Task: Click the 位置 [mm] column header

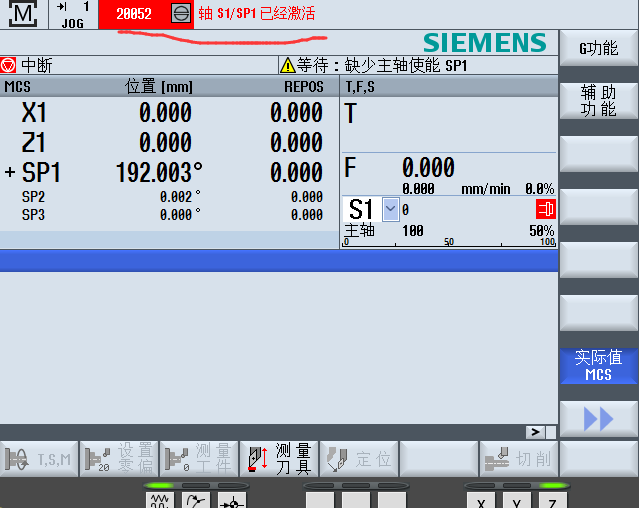Action: coord(159,87)
